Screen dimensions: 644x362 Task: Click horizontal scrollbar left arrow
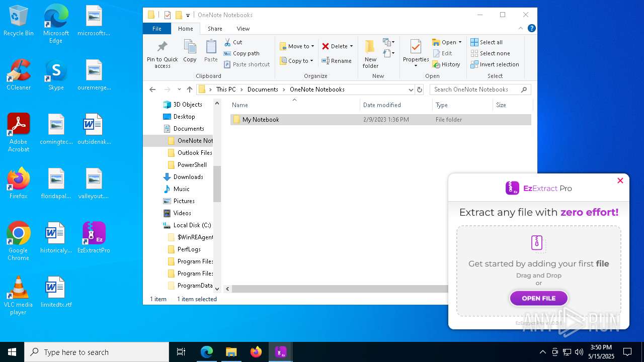(x=227, y=289)
